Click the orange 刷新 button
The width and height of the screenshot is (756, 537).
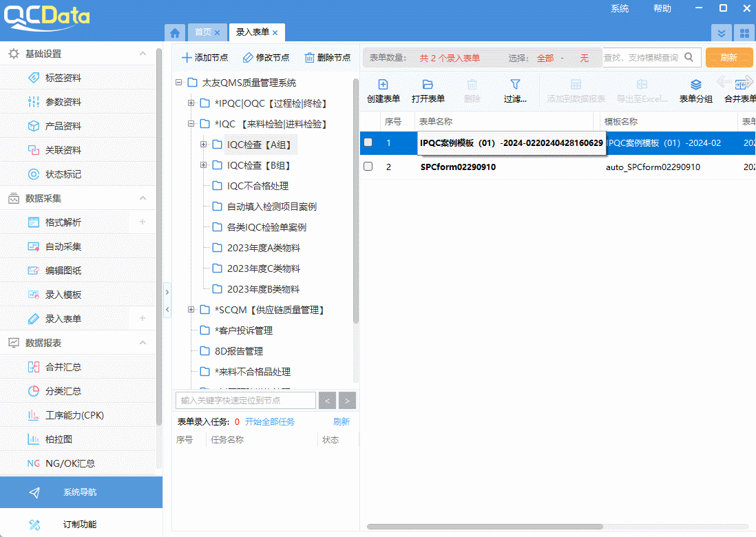tap(728, 57)
